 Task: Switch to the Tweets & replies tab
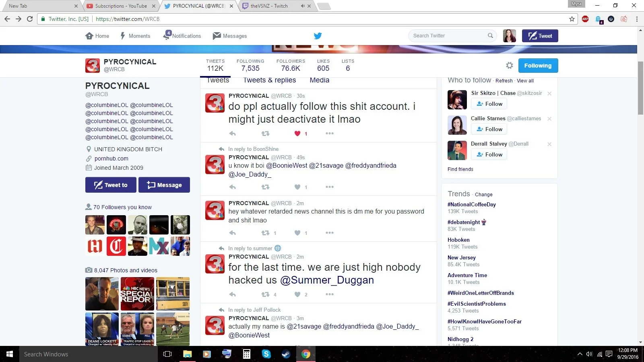(x=269, y=80)
